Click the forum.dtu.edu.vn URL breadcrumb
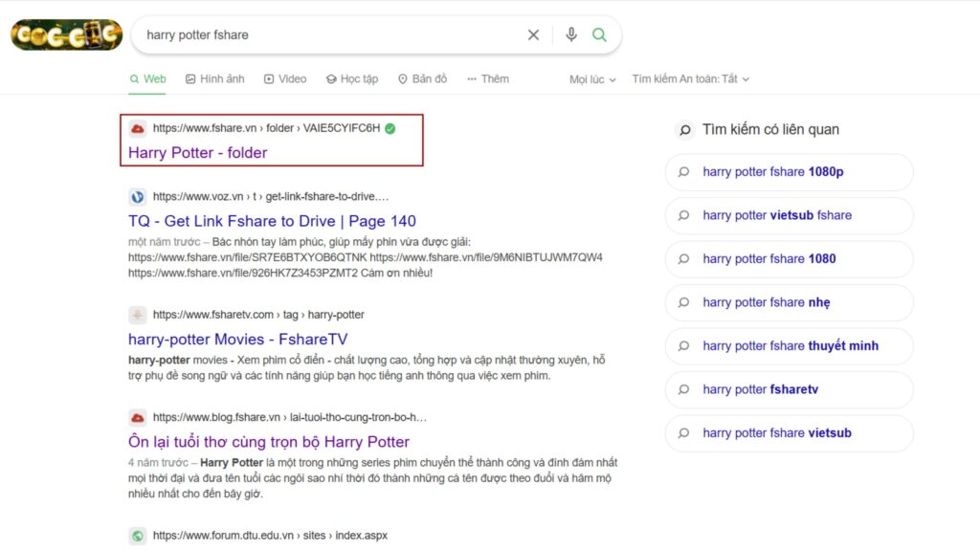The image size is (980, 551). click(270, 536)
